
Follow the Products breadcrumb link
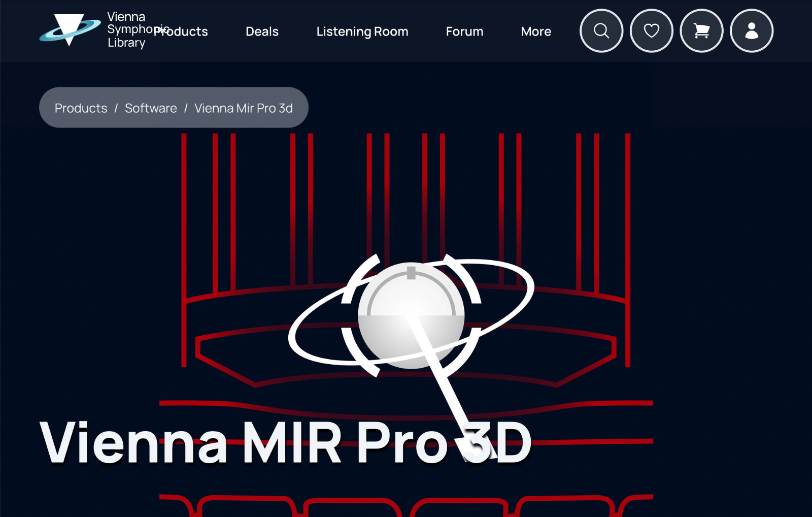[x=81, y=108]
